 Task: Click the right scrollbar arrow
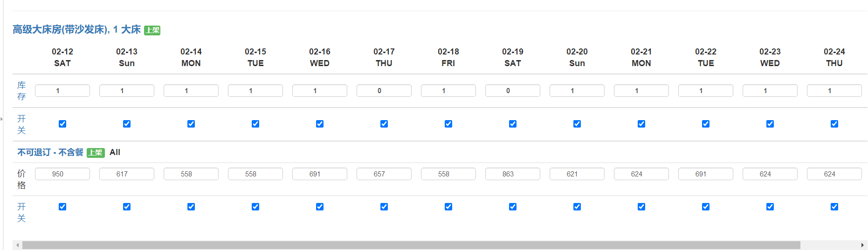click(x=862, y=245)
